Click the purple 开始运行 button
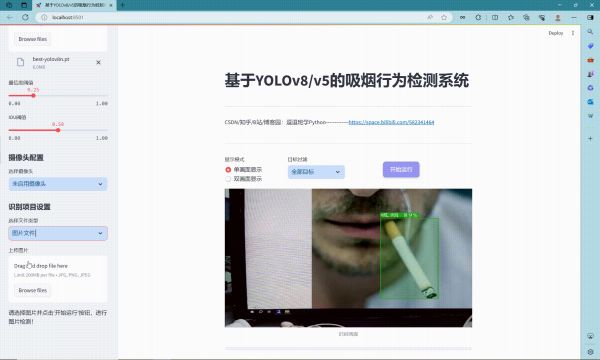The height and width of the screenshot is (360, 600). click(x=401, y=169)
